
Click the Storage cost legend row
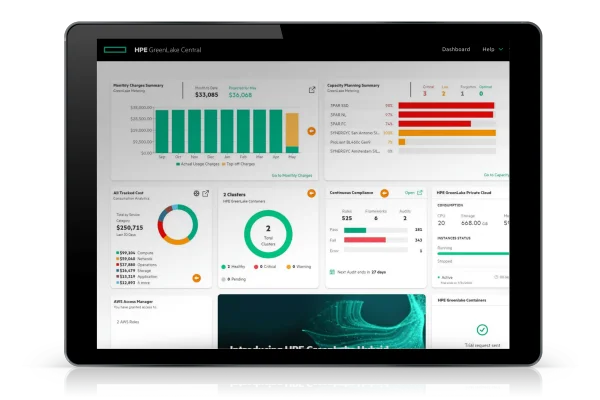point(134,271)
